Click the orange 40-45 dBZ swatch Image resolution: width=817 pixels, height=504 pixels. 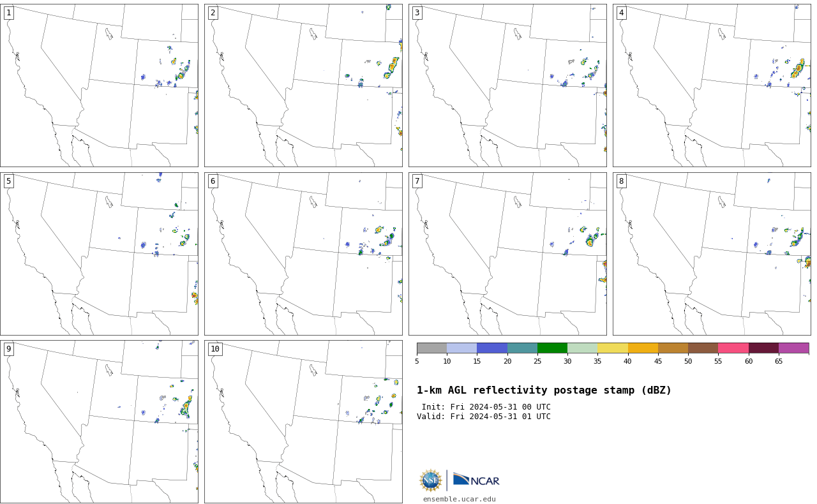click(643, 348)
